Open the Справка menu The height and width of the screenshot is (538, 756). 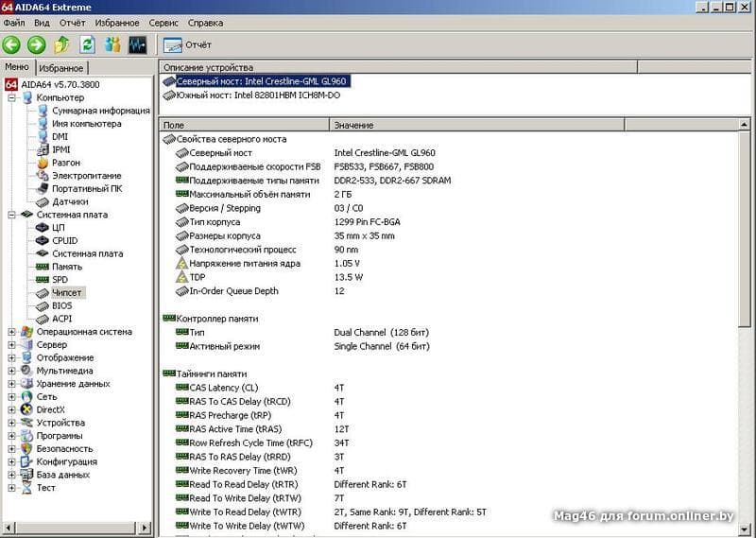(205, 22)
